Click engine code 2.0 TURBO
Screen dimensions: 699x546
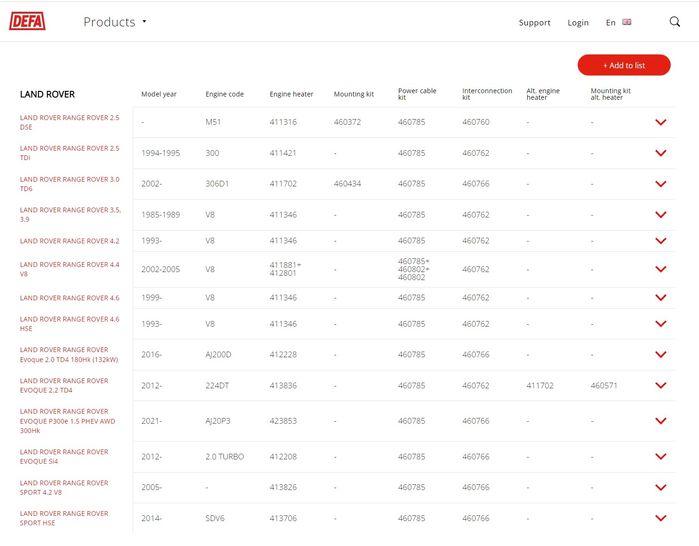pyautogui.click(x=224, y=456)
